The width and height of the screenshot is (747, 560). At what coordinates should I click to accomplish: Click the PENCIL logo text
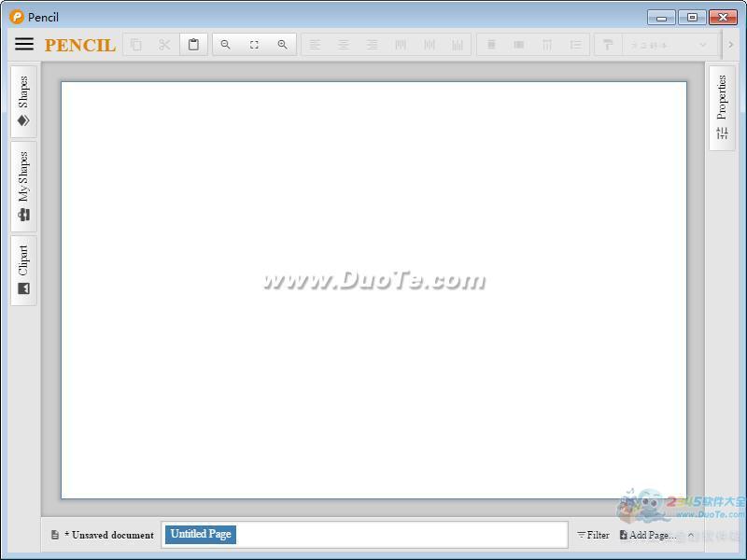[x=80, y=45]
